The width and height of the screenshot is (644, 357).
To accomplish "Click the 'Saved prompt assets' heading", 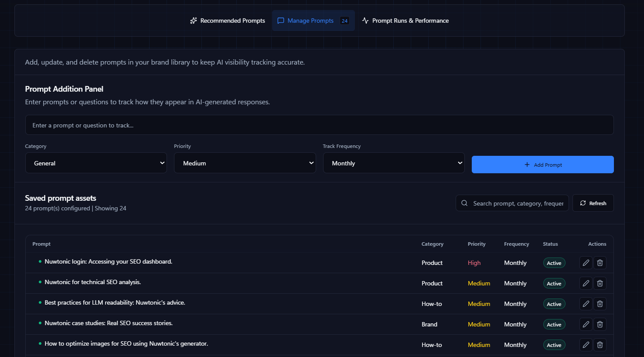I will pos(61,198).
